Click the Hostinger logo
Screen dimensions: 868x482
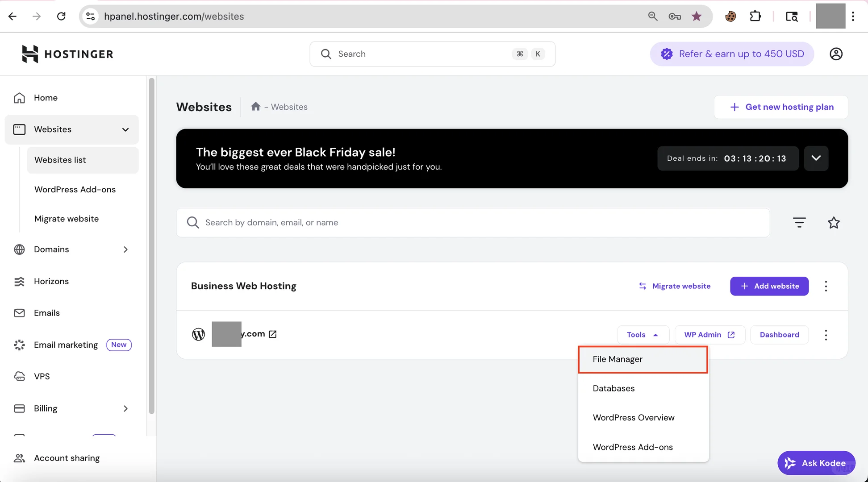point(67,54)
